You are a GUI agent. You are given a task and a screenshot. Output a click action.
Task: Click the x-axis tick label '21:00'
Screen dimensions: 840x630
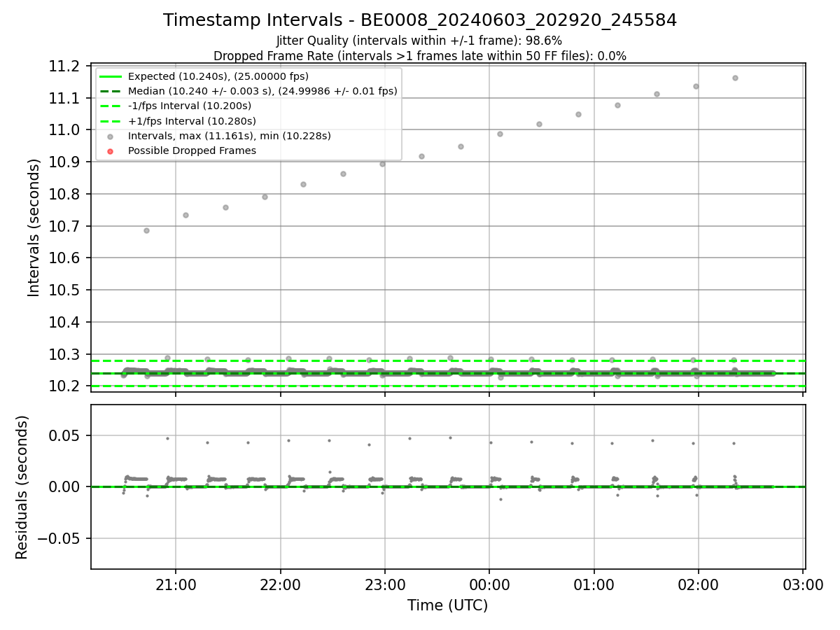[x=176, y=584]
